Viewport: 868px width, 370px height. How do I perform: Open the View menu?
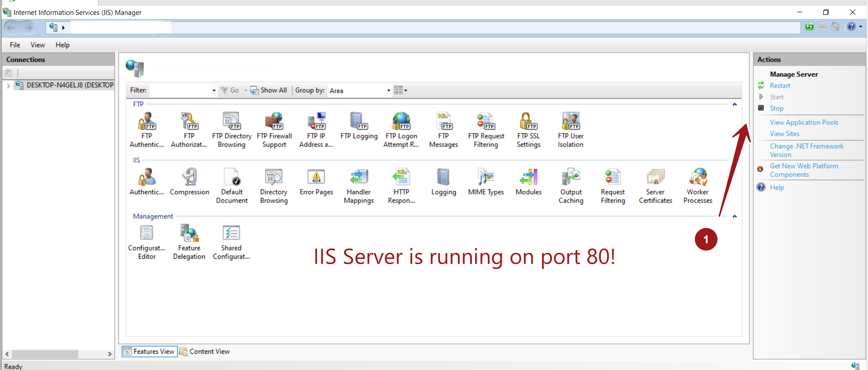(38, 45)
